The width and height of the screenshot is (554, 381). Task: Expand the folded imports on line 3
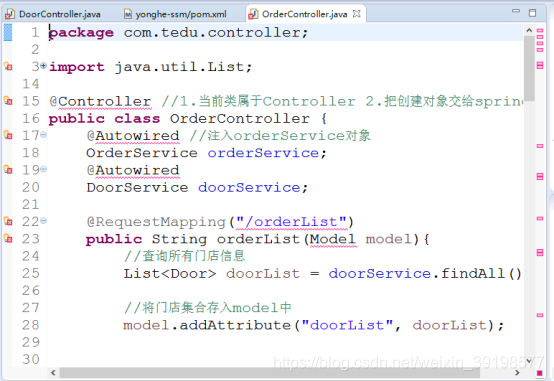[x=43, y=66]
